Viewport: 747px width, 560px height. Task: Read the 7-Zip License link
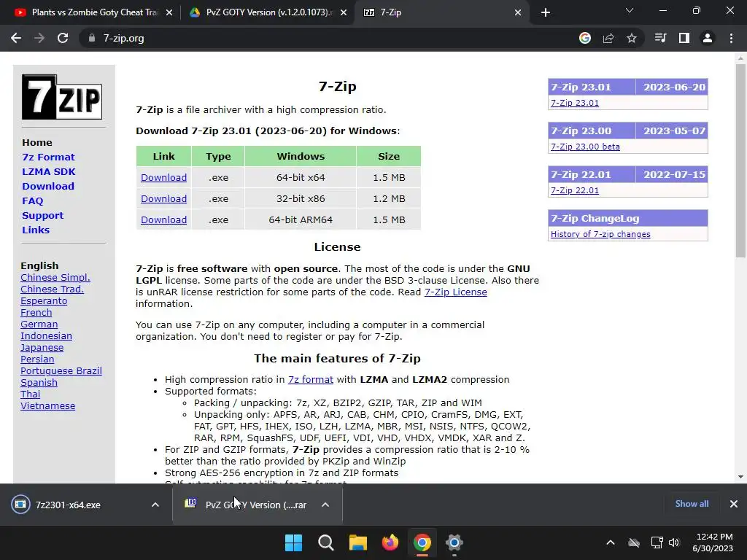[455, 292]
